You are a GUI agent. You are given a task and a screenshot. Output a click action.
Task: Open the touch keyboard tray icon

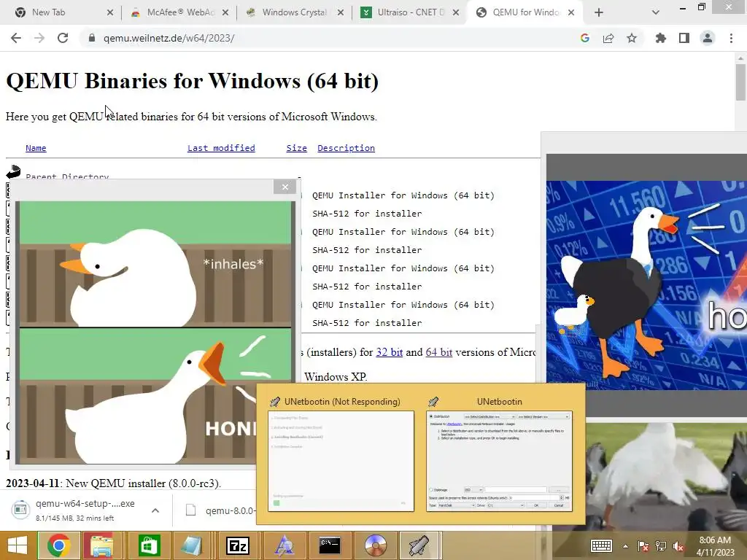(601, 545)
